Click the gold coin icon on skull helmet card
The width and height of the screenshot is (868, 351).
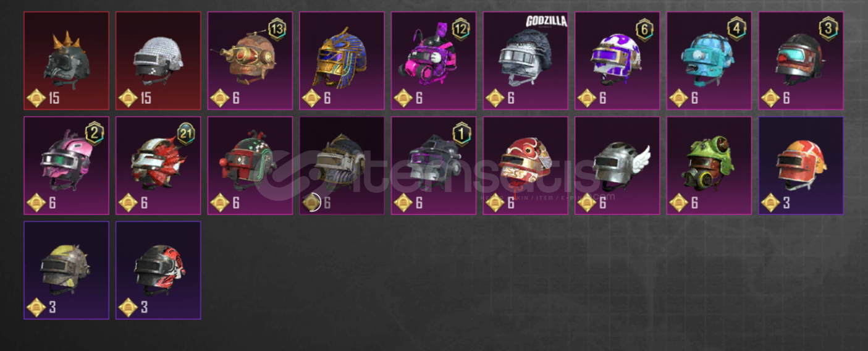[x=36, y=98]
